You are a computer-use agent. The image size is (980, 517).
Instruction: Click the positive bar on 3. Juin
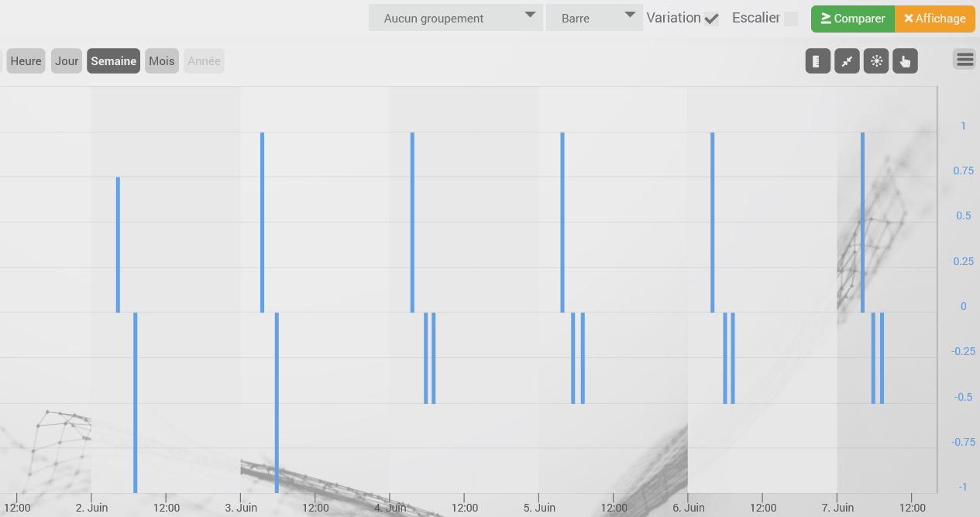click(x=263, y=222)
